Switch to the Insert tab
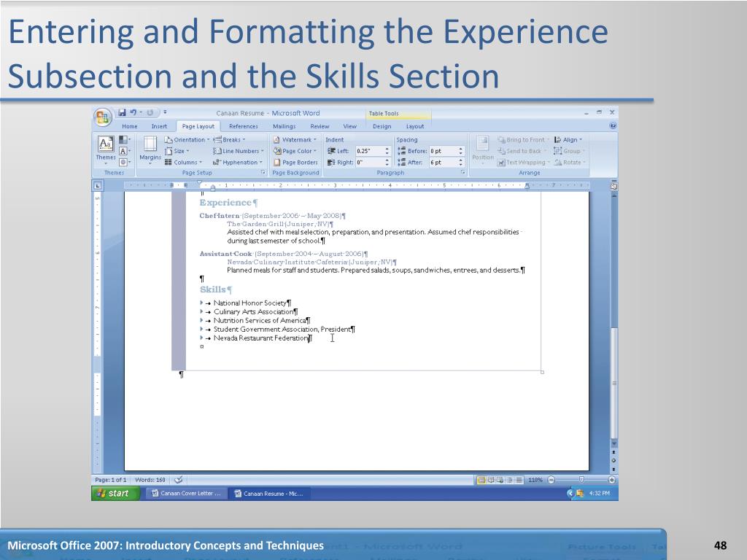This screenshot has width=747, height=560. coord(159,126)
